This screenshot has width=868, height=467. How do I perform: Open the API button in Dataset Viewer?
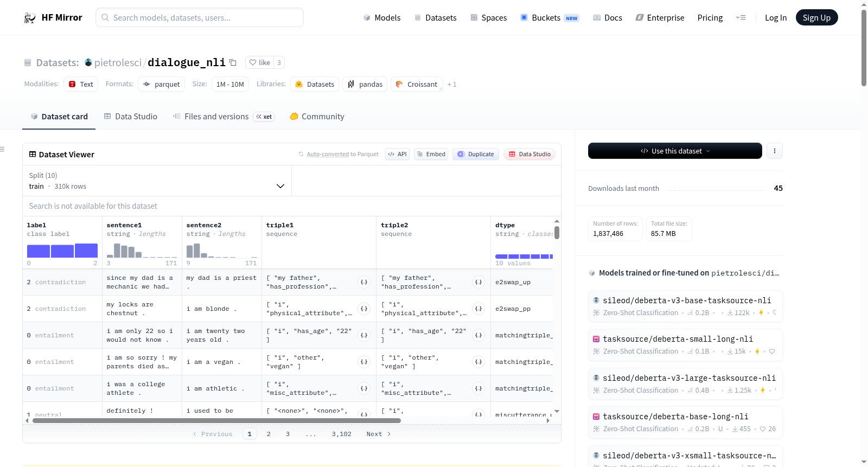click(x=397, y=154)
